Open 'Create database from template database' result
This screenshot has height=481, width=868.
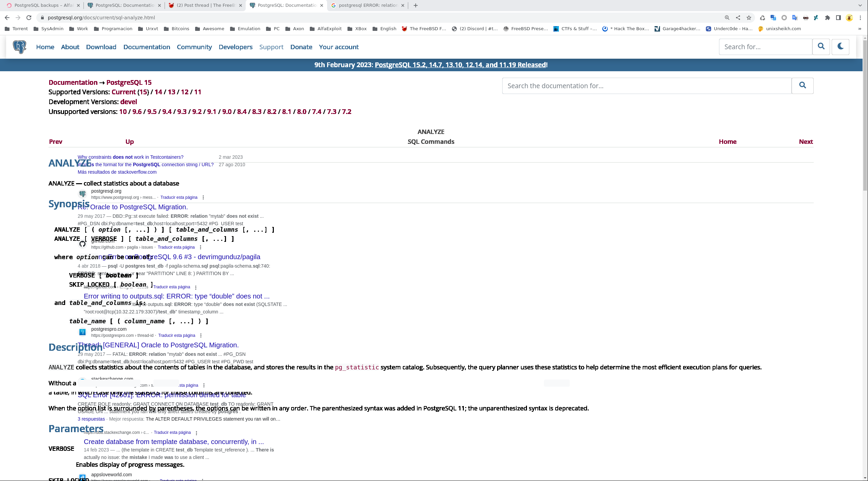174,442
